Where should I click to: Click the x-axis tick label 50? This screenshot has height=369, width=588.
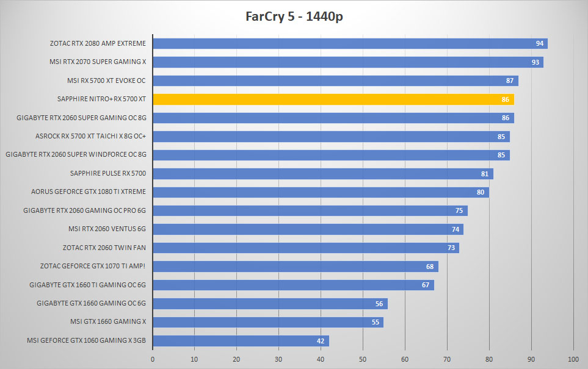pos(363,359)
